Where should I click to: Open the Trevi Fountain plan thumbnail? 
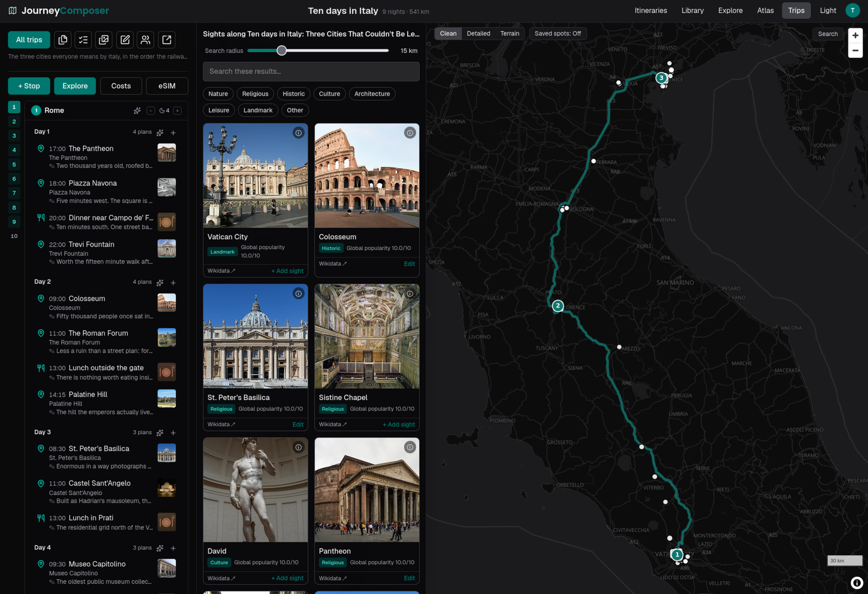[167, 249]
